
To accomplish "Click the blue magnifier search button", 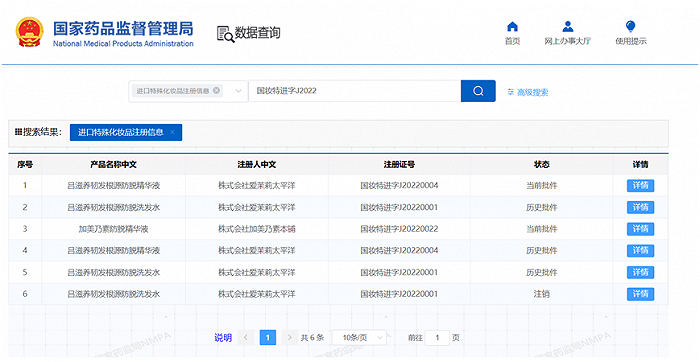I will pyautogui.click(x=478, y=91).
